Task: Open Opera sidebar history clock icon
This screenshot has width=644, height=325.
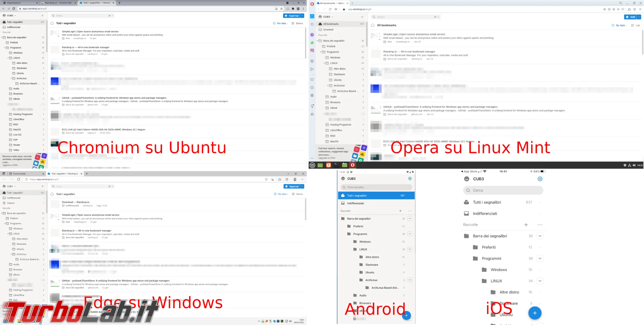Action: pos(312,88)
